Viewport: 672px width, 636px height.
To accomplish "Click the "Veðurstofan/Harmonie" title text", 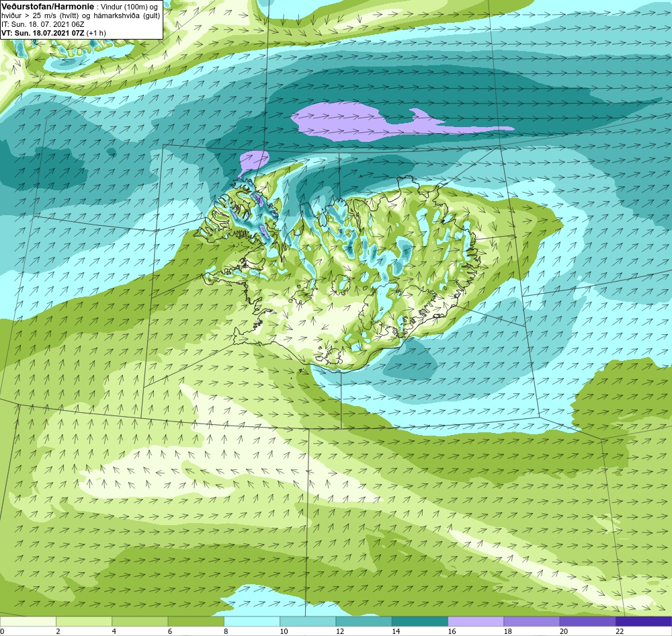I will point(48,7).
